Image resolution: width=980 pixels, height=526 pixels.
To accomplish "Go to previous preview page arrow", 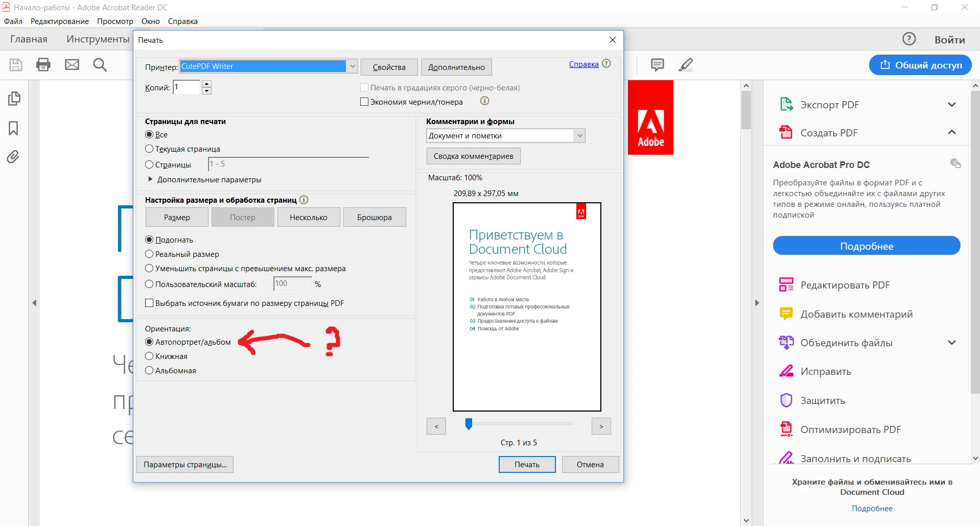I will point(436,426).
